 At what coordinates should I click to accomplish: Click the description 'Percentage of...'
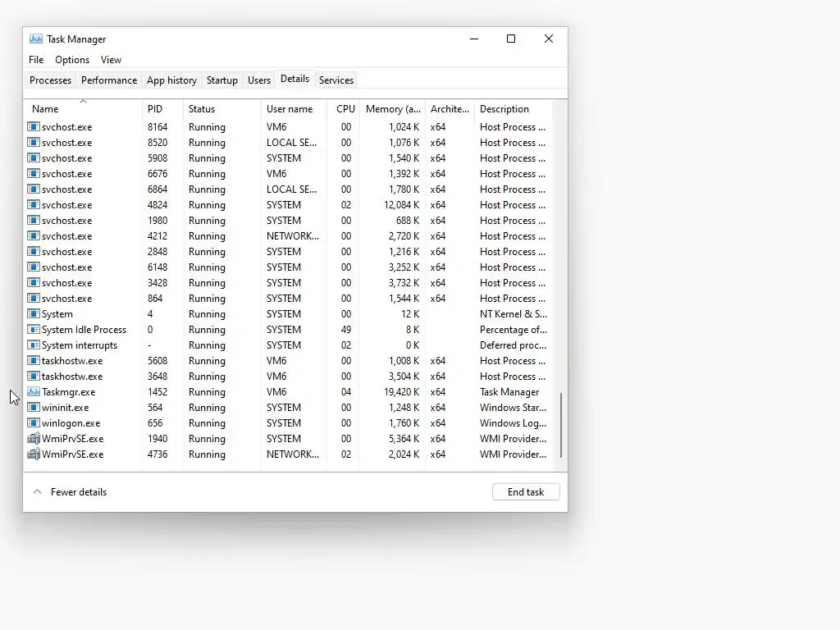[x=514, y=330]
